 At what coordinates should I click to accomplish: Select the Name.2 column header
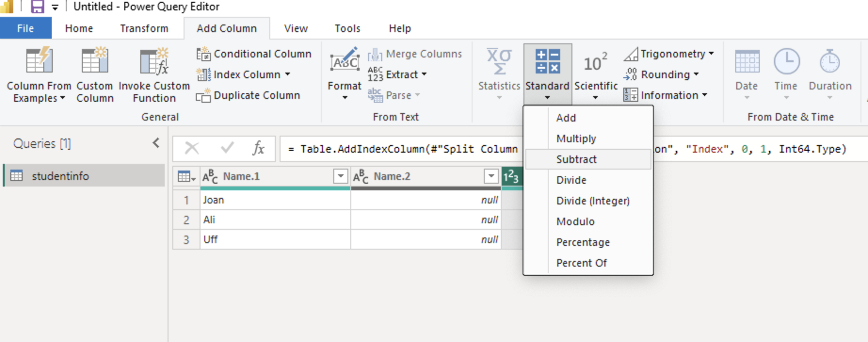[x=426, y=177]
